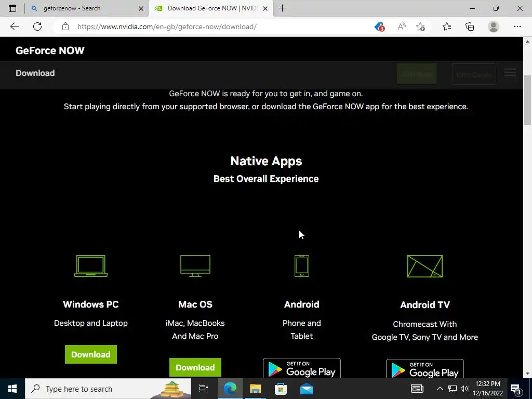Click the Android TV screen icon
Viewport: 532px width, 399px height.
point(425,267)
